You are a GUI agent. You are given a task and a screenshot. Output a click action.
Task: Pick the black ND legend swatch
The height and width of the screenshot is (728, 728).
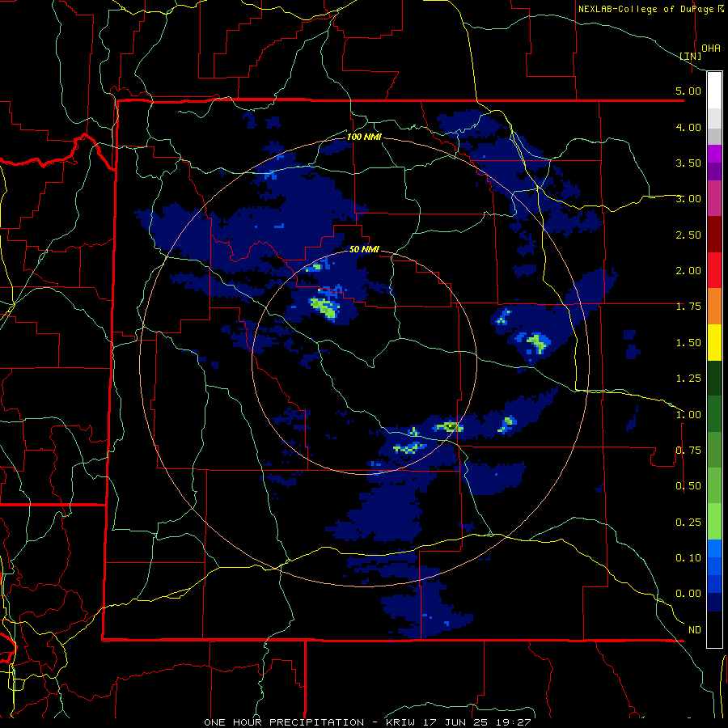point(714,629)
